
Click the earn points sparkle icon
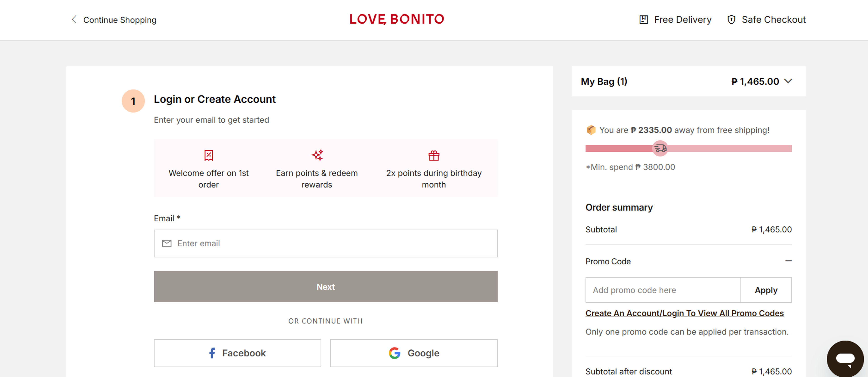point(317,155)
